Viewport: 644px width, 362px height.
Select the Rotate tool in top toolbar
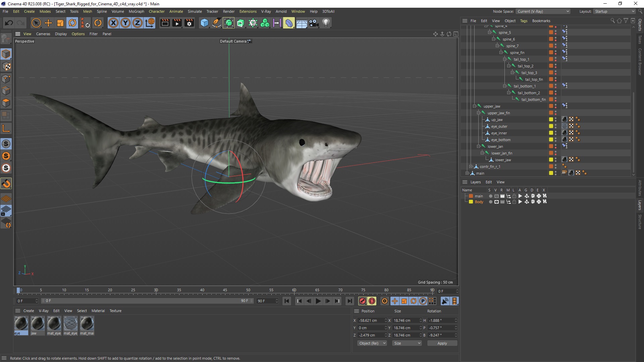[72, 23]
